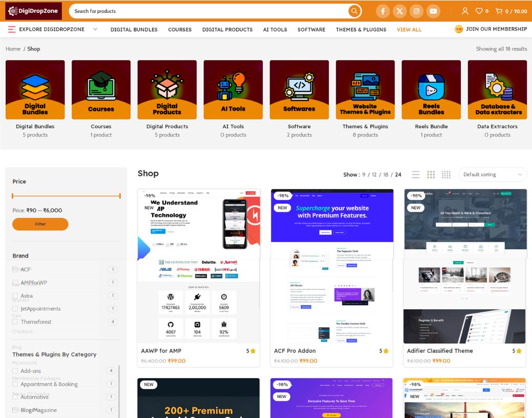
Task: Open the AI Tools category tile
Action: (233, 90)
